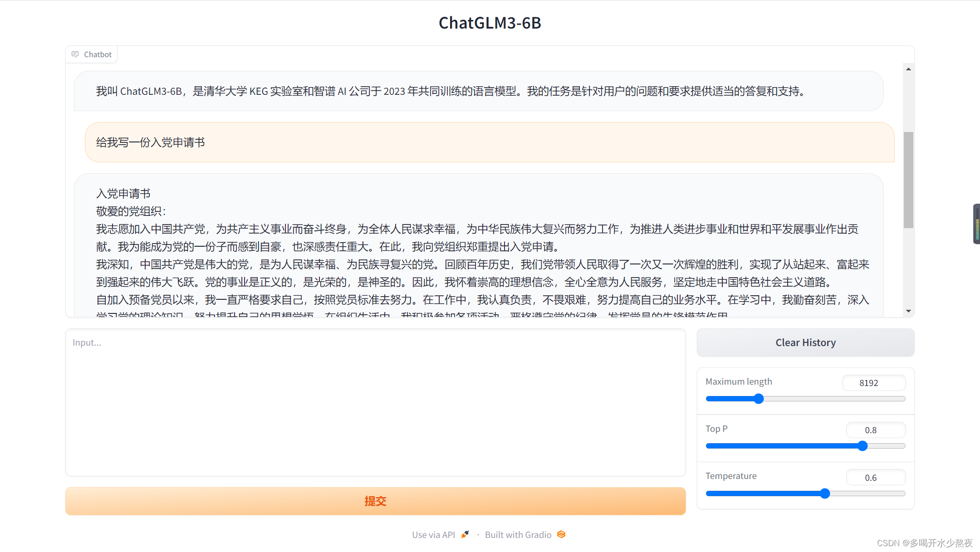Click the heading line 入党申请书 in reply

pyautogui.click(x=123, y=194)
